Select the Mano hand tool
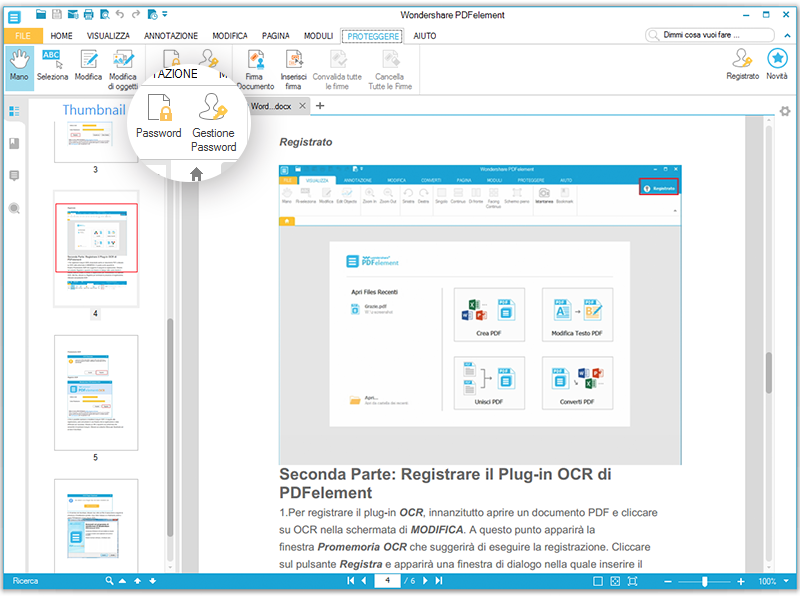The image size is (800, 600). tap(19, 66)
